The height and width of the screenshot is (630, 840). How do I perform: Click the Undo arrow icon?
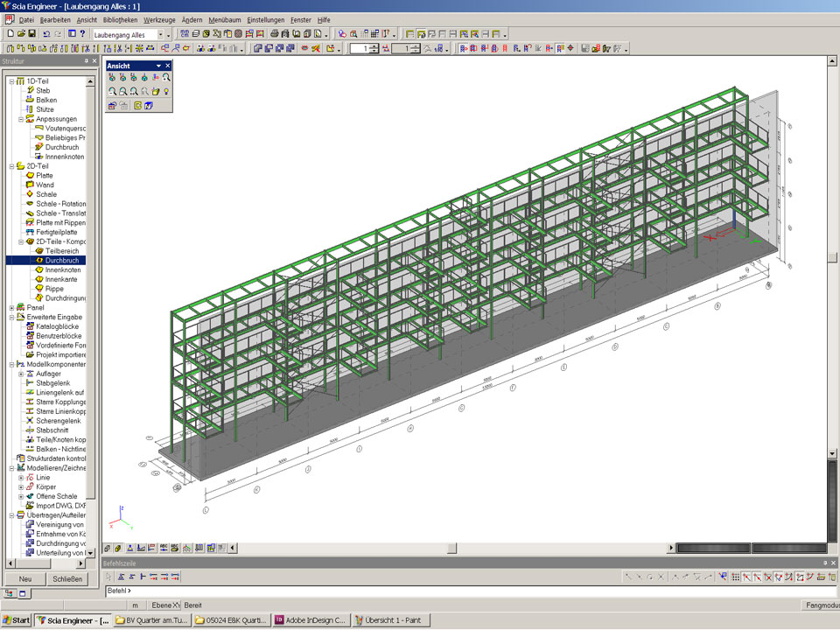click(46, 34)
